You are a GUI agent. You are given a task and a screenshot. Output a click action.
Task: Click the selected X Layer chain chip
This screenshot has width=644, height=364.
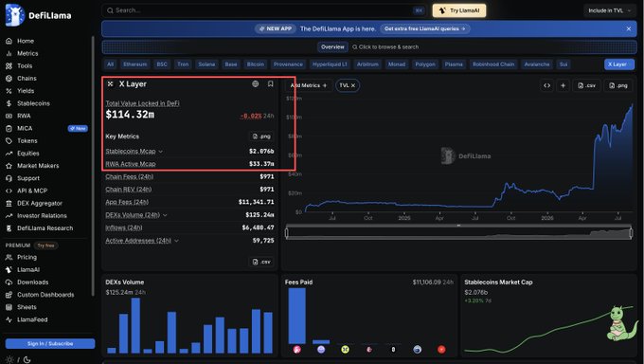click(619, 64)
